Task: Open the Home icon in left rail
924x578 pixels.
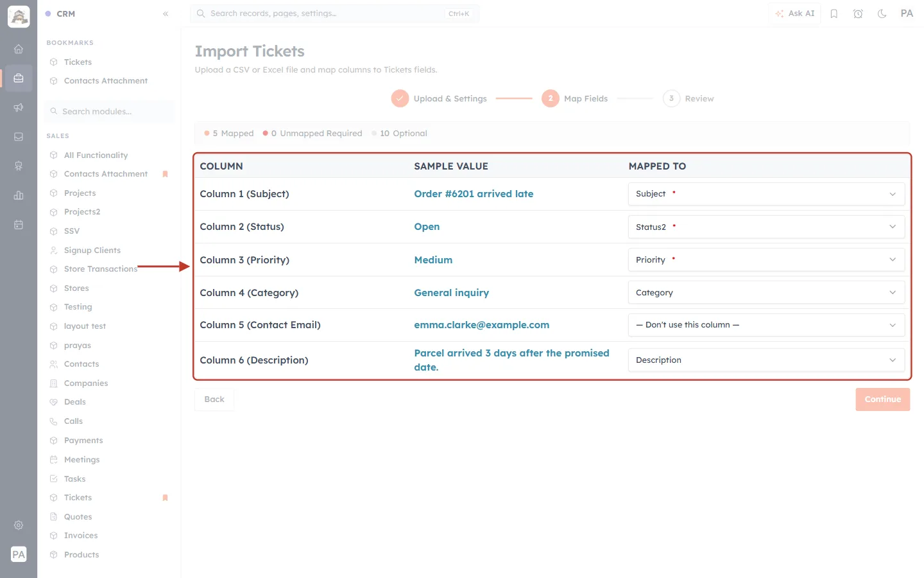Action: tap(19, 49)
